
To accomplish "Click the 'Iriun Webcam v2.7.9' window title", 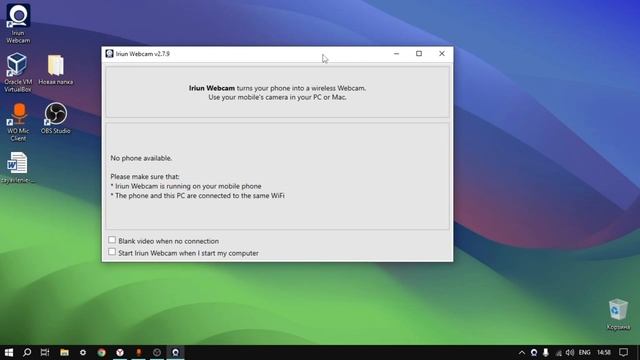I will pos(142,54).
